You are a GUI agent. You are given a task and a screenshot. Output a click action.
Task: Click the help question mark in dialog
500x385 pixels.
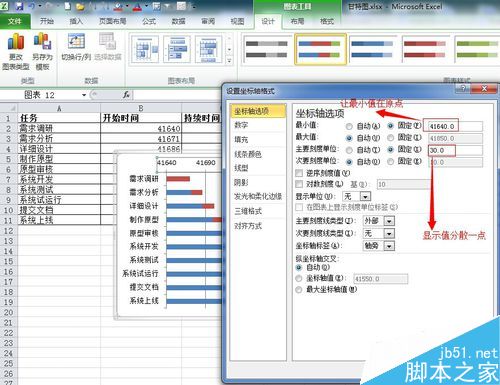[463, 88]
